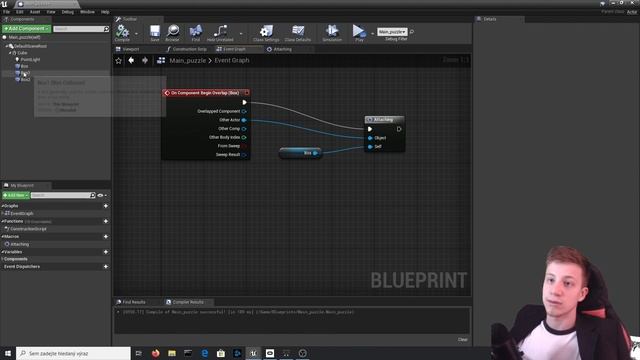Open the Debug menu
The image size is (640, 360).
point(67,12)
